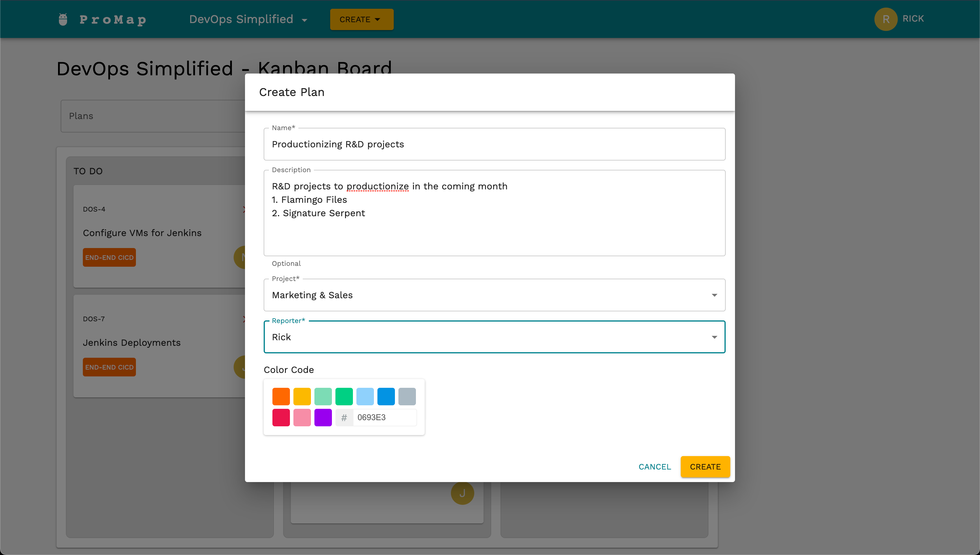Select the orange color swatch
Image resolution: width=980 pixels, height=555 pixels.
(281, 397)
